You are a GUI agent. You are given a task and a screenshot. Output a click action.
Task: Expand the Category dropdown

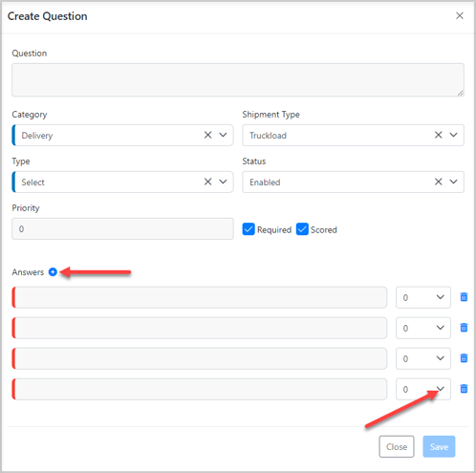[223, 135]
